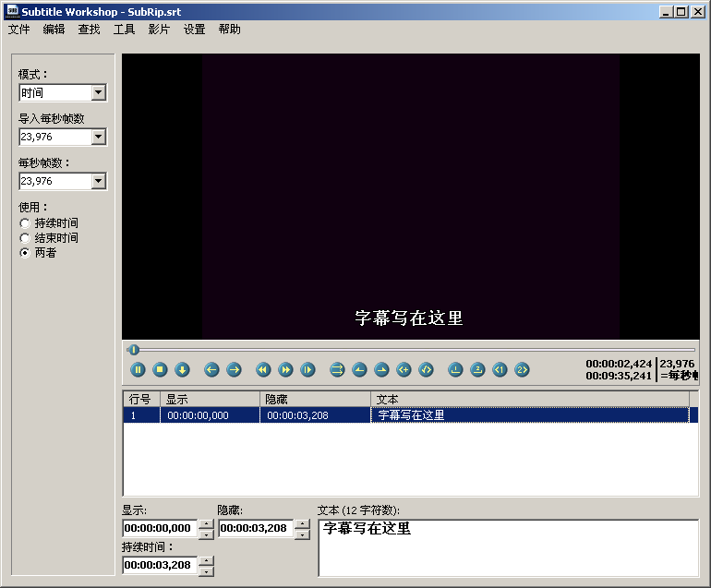Viewport: 711px width, 588px height.
Task: Click the '<1' first sync point icon
Action: [x=500, y=370]
